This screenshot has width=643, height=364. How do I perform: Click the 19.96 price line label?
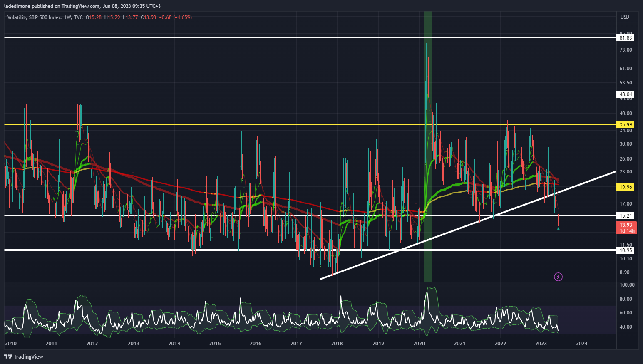tap(626, 187)
